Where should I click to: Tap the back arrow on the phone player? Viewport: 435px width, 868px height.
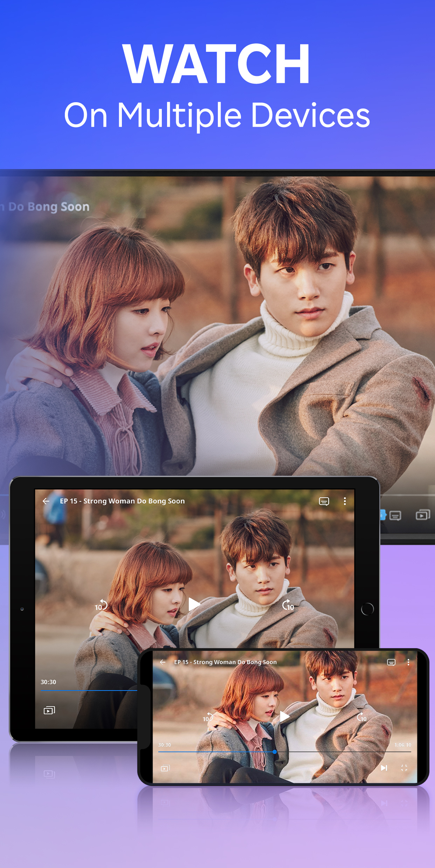coord(163,662)
